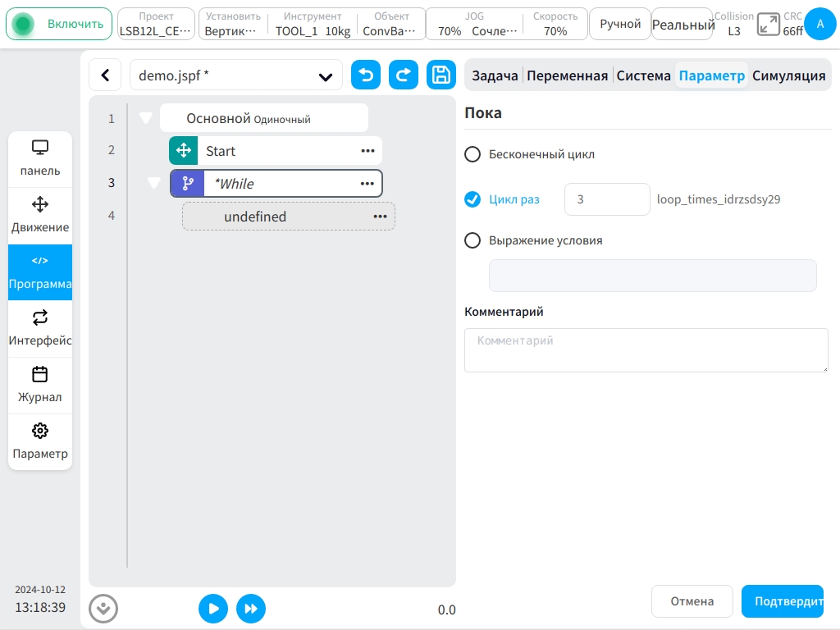
Task: Select the Start program row
Action: tap(276, 151)
